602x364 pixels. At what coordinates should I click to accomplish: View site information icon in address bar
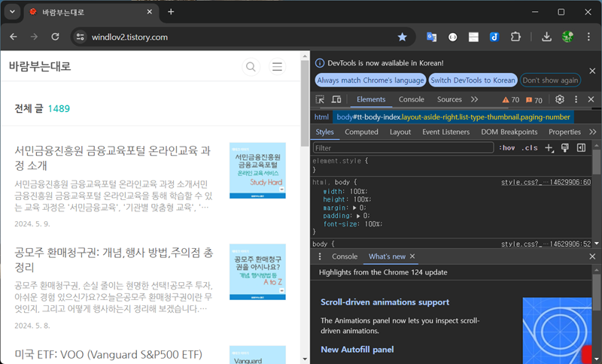pyautogui.click(x=80, y=37)
